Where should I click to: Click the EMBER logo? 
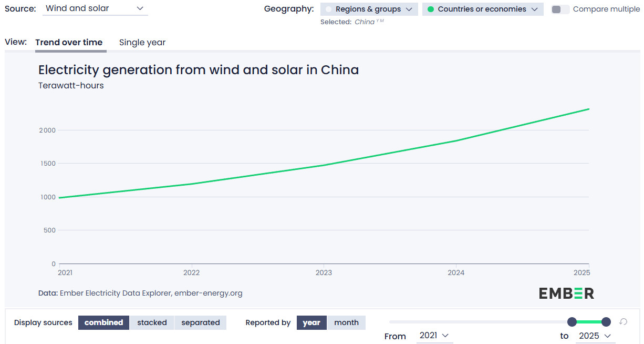566,294
